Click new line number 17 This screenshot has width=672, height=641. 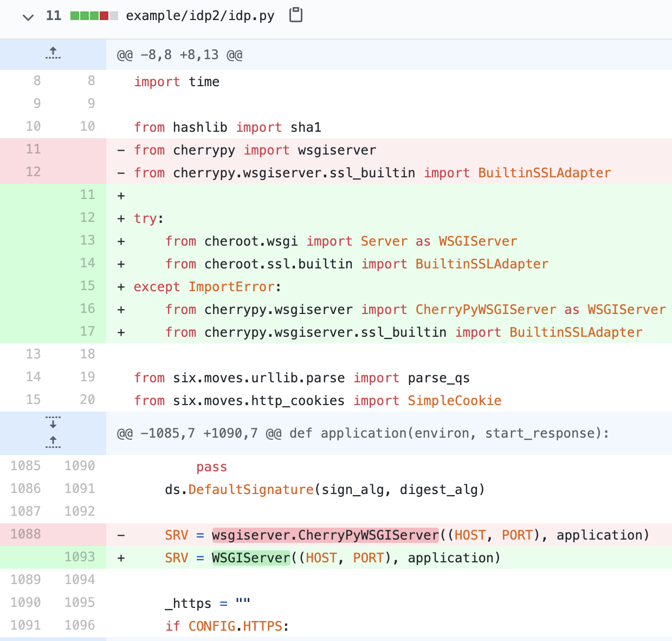(x=88, y=331)
